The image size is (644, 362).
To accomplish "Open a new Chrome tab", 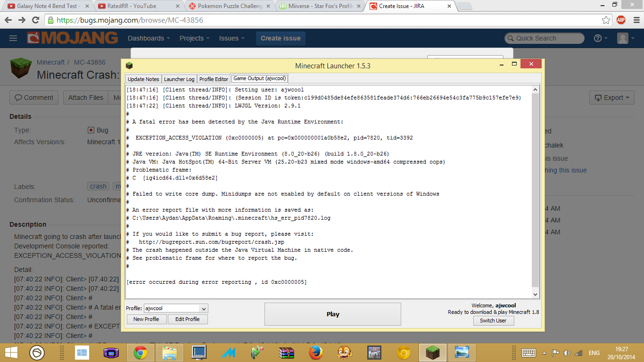I will tap(464, 6).
